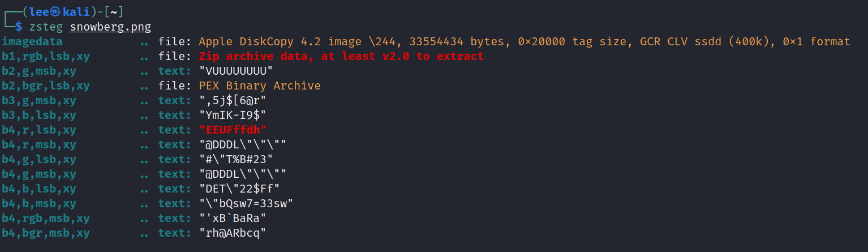Click the snowberg.png filename in command
Screen dimensions: 868x252
point(110,27)
